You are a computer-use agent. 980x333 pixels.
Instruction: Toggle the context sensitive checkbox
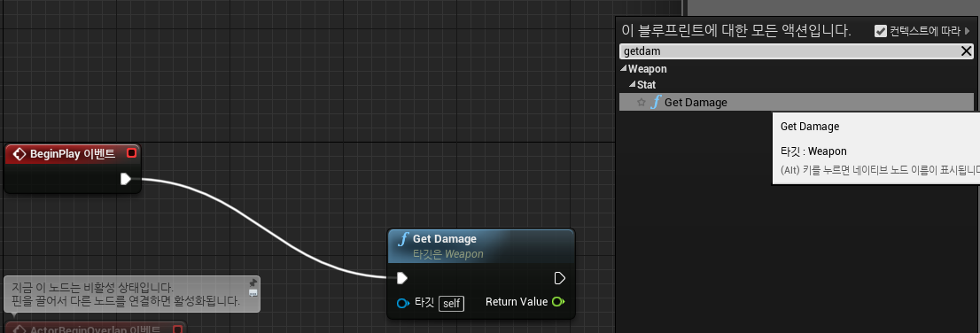pos(881,31)
